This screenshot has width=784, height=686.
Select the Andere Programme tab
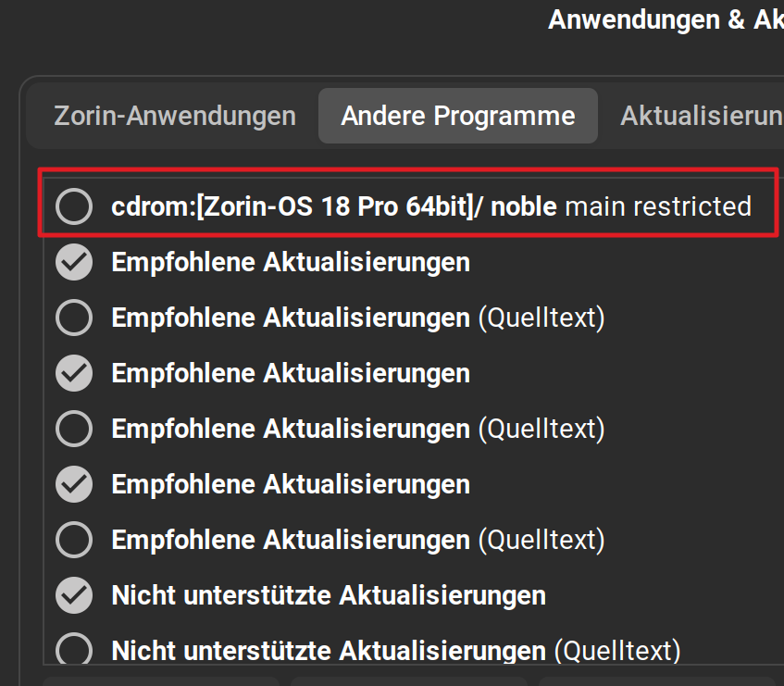pyautogui.click(x=457, y=116)
